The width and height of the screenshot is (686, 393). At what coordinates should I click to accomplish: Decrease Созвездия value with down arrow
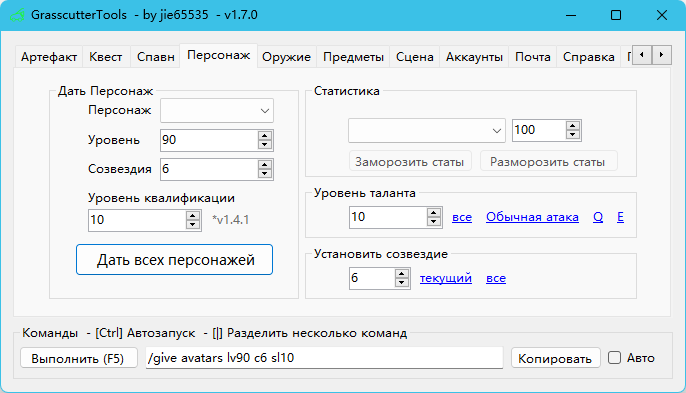[264, 174]
